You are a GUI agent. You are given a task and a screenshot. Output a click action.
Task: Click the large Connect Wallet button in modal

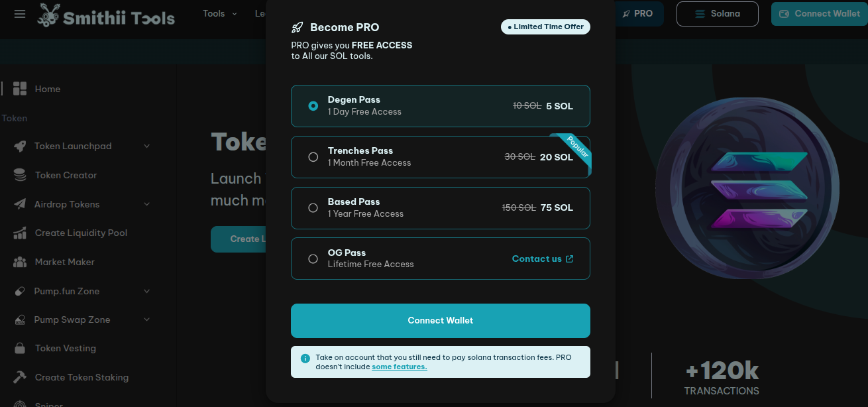click(x=441, y=321)
